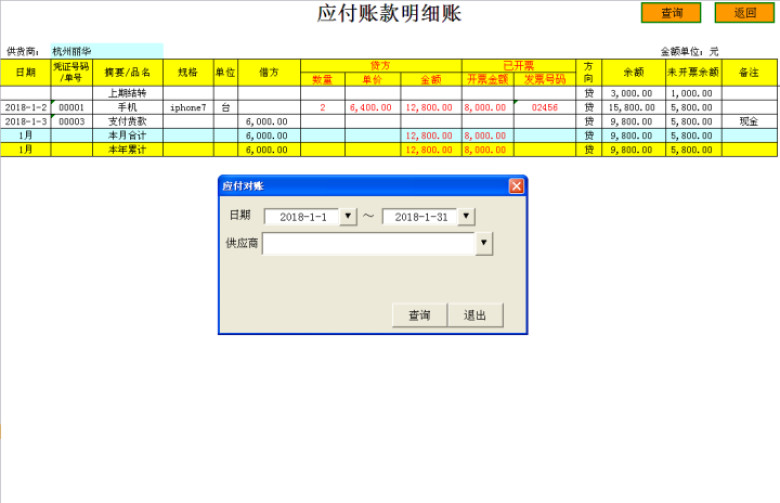Select balance cell 3,000.00
Screen dimensions: 780x503
coord(634,93)
